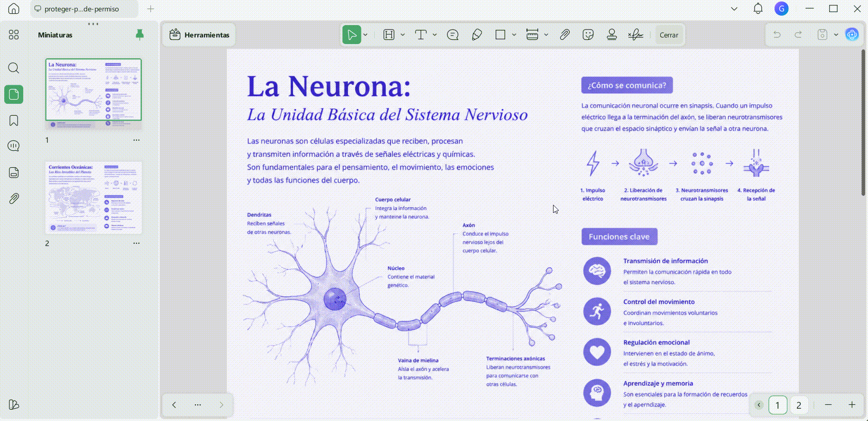Select the comment note tool
Image resolution: width=868 pixels, height=421 pixels.
pos(453,35)
